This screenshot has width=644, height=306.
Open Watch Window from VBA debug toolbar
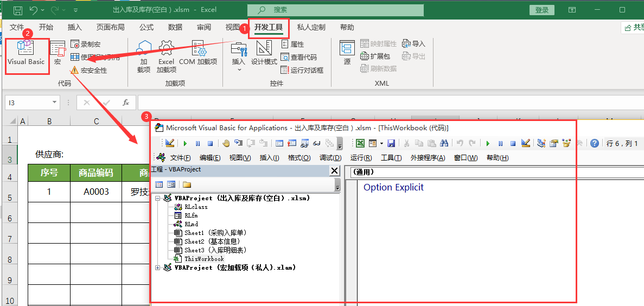[304, 143]
